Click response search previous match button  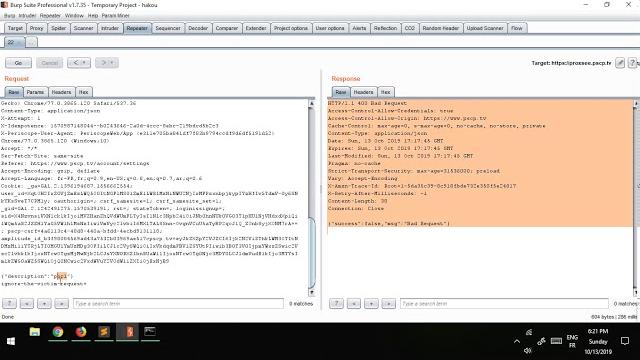[354, 303]
